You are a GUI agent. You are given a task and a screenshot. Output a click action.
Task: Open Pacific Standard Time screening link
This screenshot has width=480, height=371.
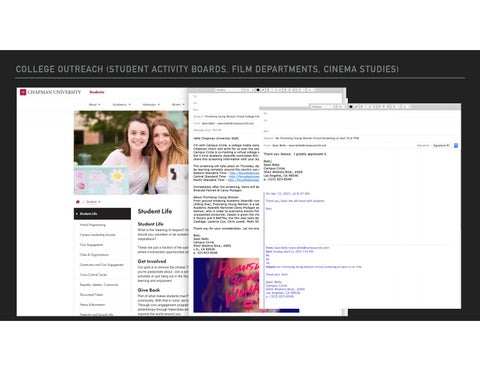click(x=243, y=180)
